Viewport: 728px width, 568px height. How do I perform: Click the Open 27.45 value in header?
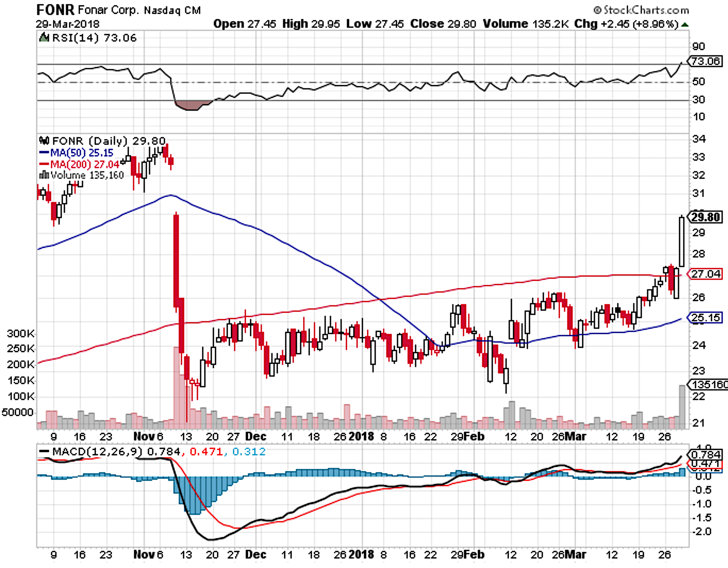pos(245,24)
